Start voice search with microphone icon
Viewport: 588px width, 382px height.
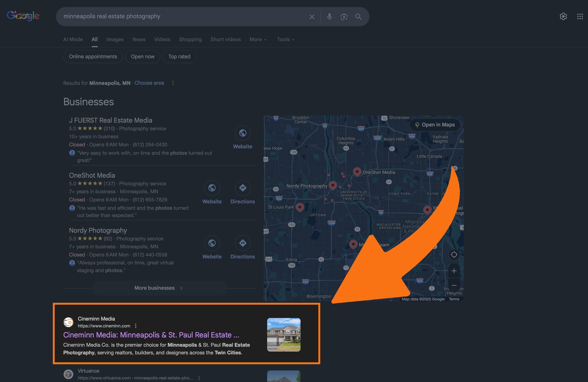click(329, 17)
